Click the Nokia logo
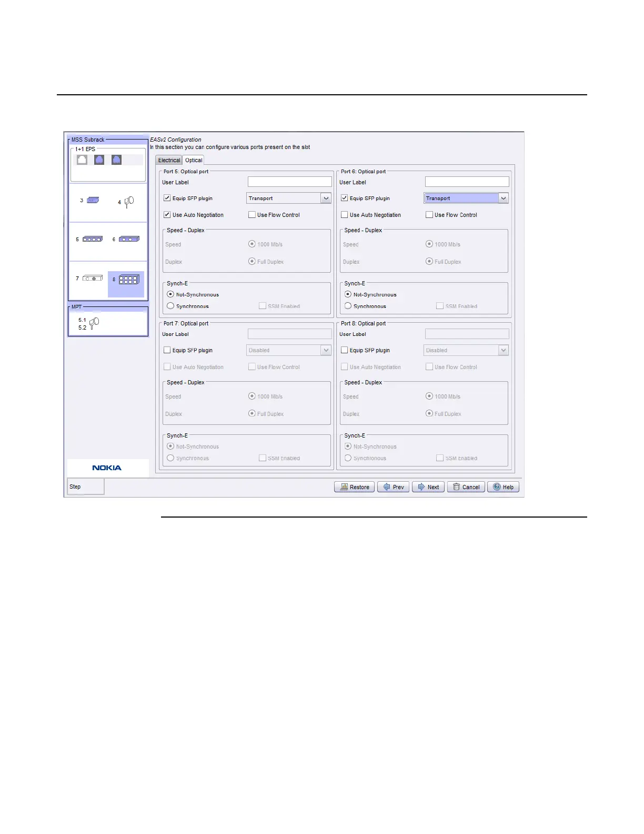Viewport: 644px width, 834px height. click(107, 468)
